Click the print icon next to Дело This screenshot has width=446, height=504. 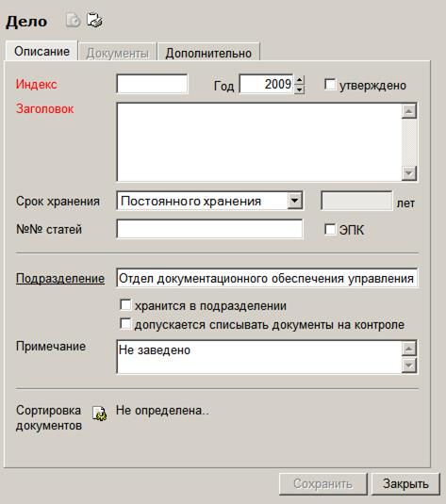[94, 20]
